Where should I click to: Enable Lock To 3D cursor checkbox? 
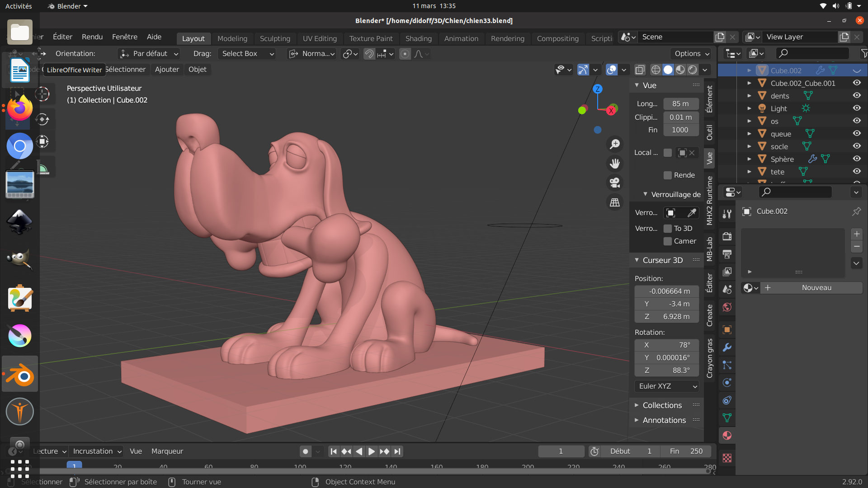668,229
